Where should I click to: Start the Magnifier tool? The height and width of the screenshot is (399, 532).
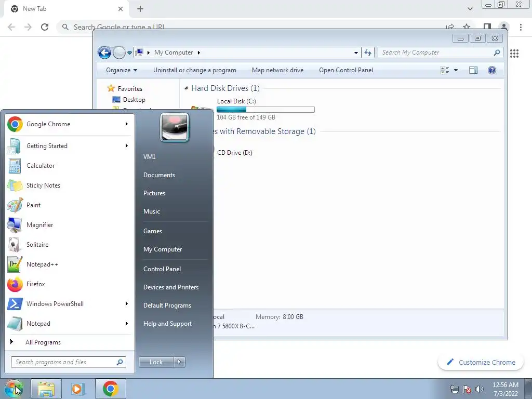click(x=69, y=224)
